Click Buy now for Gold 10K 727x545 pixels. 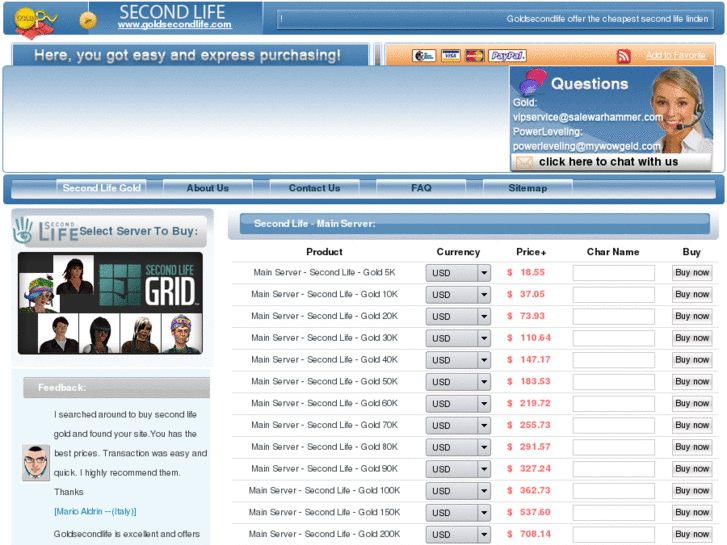692,295
